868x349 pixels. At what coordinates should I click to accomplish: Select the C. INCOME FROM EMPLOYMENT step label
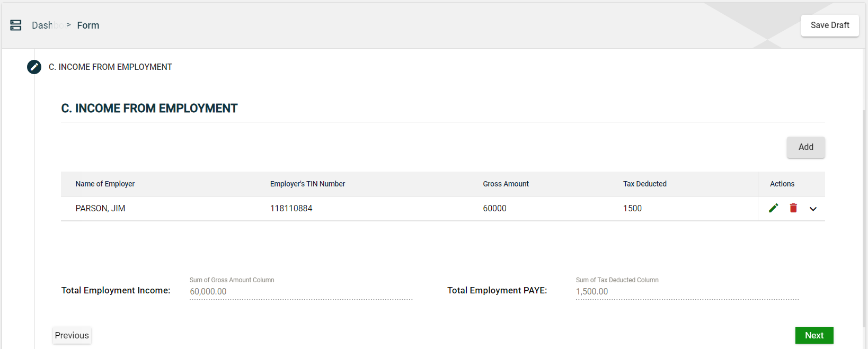point(110,67)
